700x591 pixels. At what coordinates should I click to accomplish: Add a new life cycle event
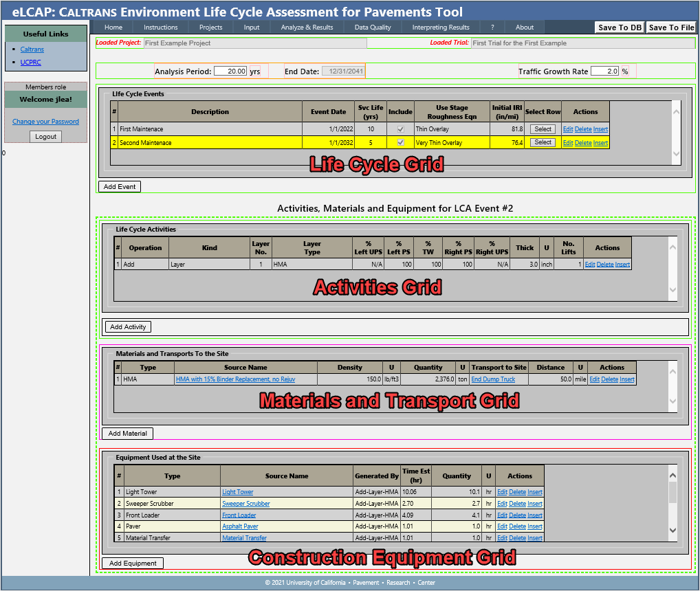(120, 186)
